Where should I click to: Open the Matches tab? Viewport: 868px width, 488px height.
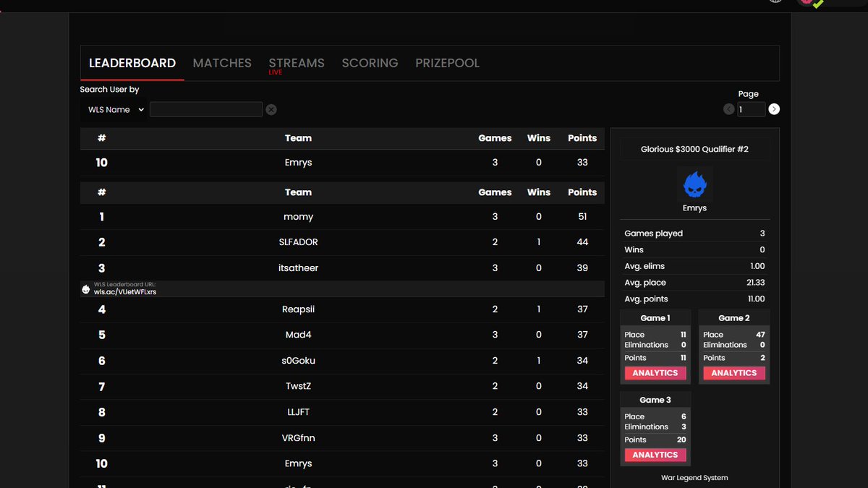click(x=222, y=64)
